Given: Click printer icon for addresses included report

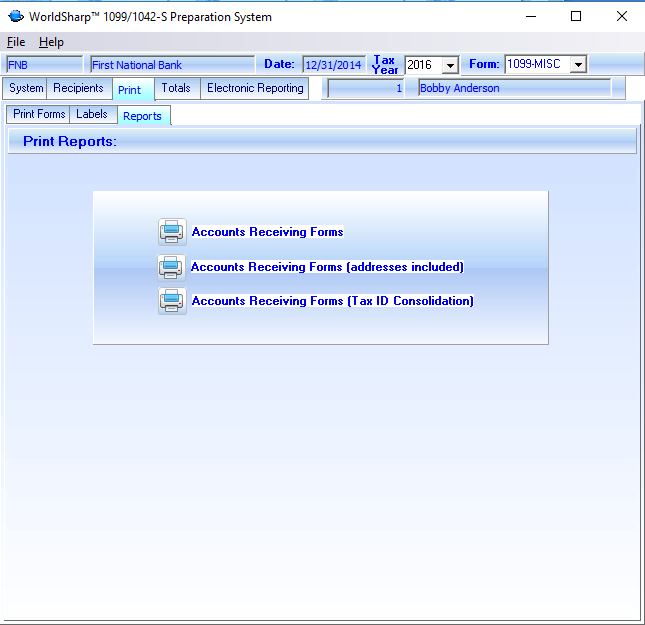Looking at the screenshot, I should pos(172,267).
